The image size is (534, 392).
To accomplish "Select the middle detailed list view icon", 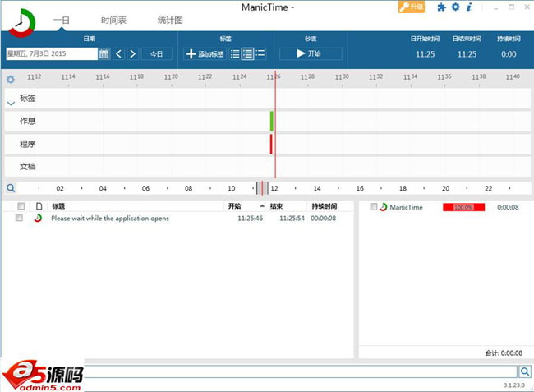I will tap(247, 53).
